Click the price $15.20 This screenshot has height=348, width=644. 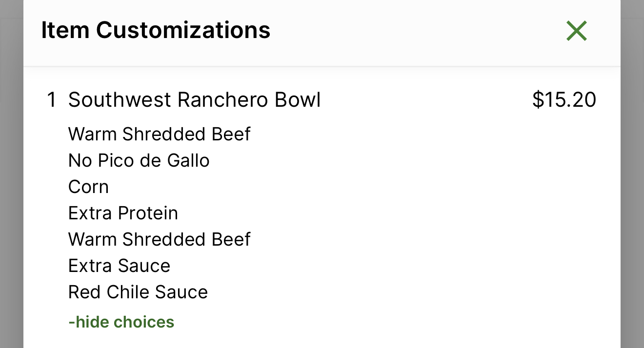[x=564, y=99]
